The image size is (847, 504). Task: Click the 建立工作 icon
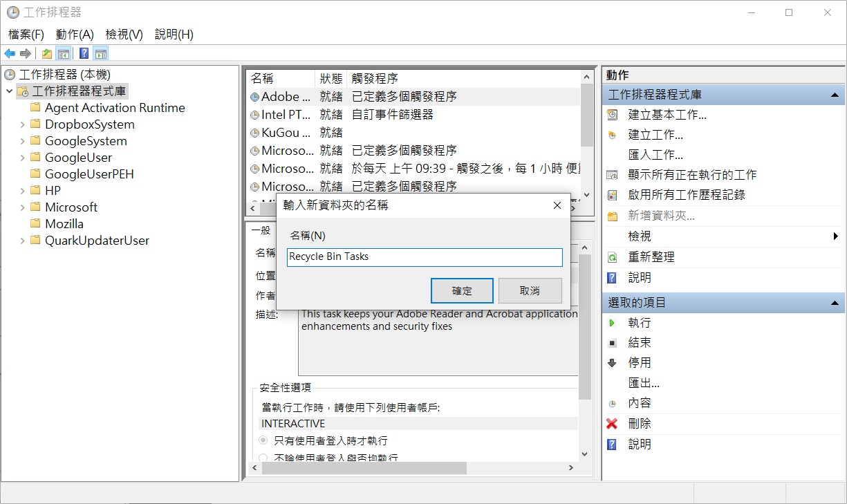(612, 135)
